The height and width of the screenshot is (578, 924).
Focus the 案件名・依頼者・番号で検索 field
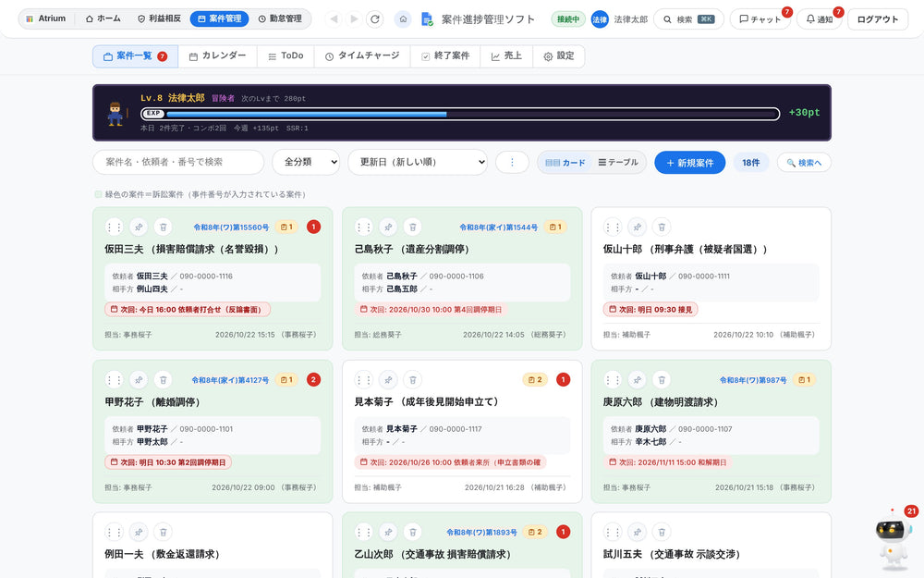(x=178, y=162)
